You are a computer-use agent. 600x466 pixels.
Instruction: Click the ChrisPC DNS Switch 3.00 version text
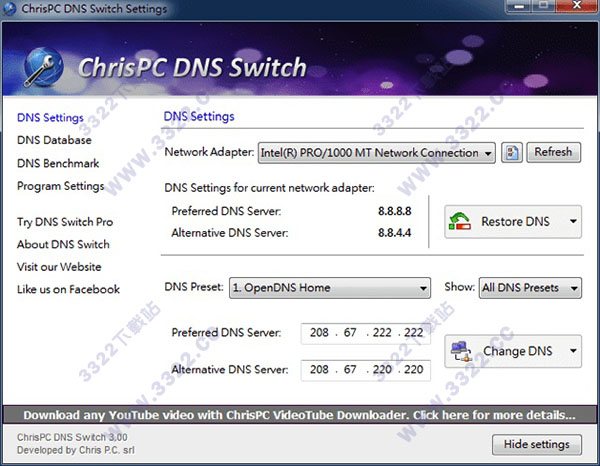tap(72, 437)
